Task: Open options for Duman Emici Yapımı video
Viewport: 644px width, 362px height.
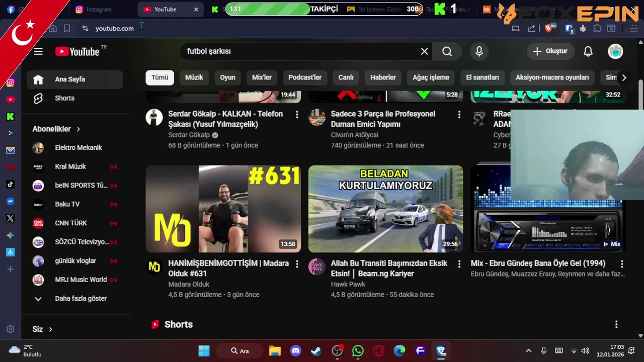Action: pos(459,115)
